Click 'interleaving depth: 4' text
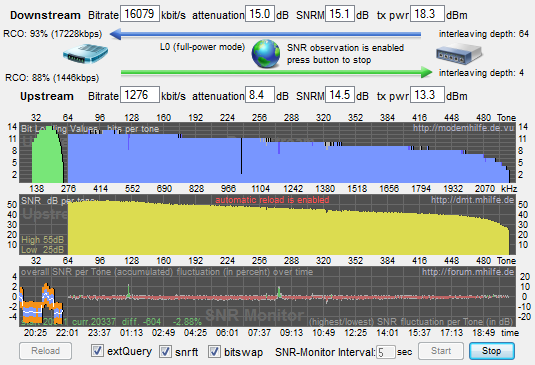The height and width of the screenshot is (365, 535). 481,73
